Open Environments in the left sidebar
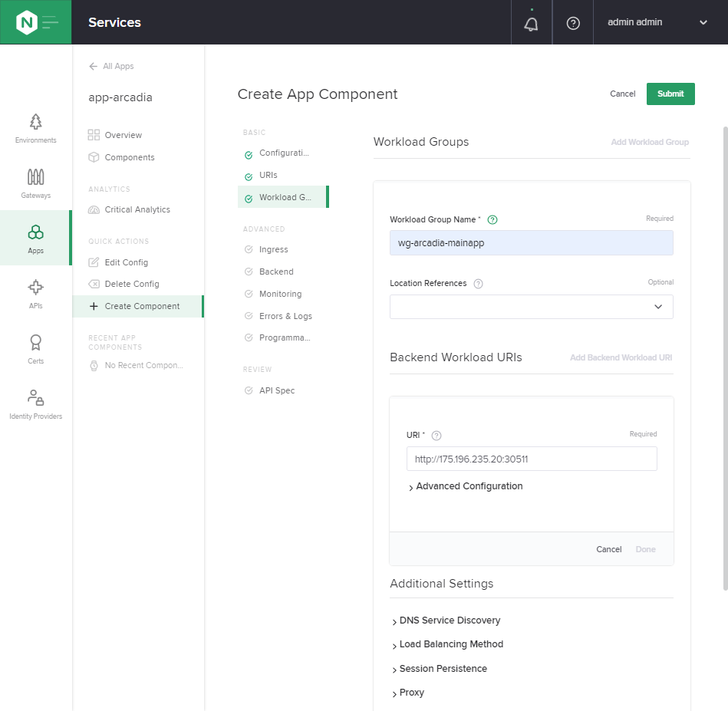This screenshot has width=728, height=711. 36,129
